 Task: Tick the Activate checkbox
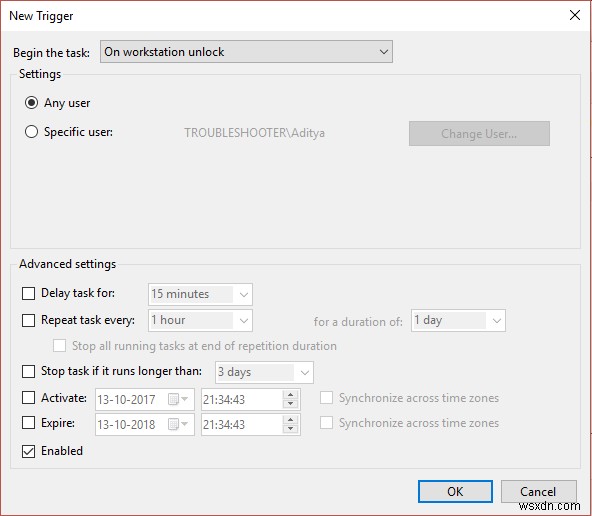tap(28, 398)
